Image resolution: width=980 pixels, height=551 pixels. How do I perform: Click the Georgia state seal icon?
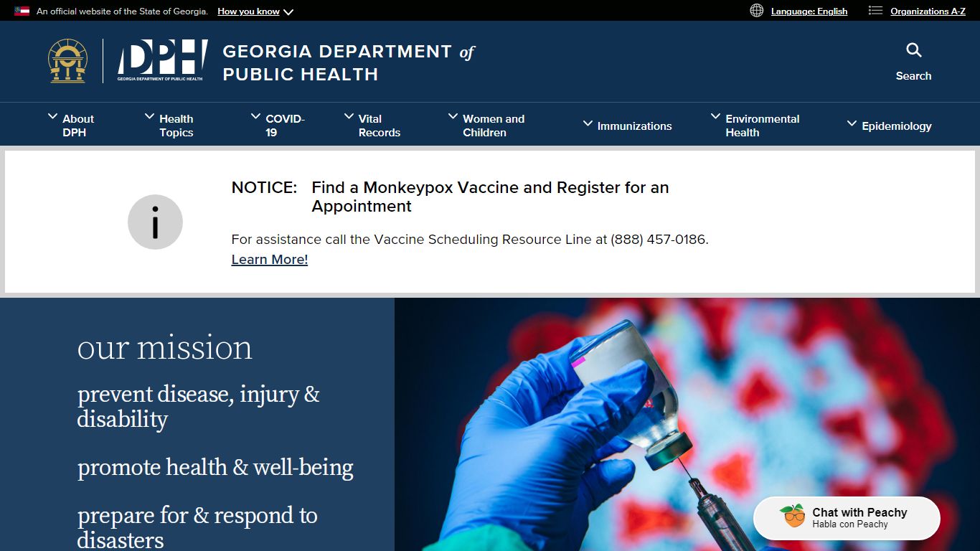pos(68,61)
